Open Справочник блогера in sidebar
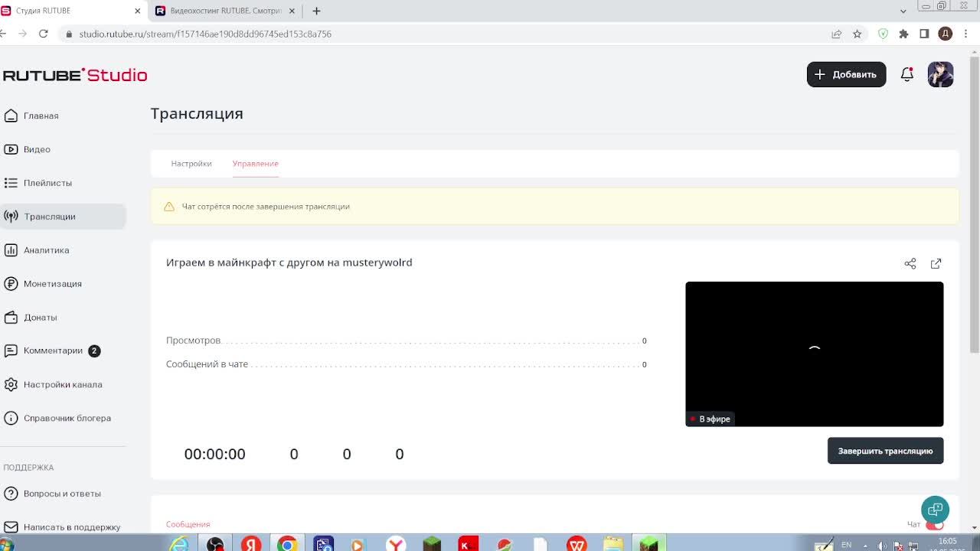The image size is (980, 551). [x=57, y=418]
